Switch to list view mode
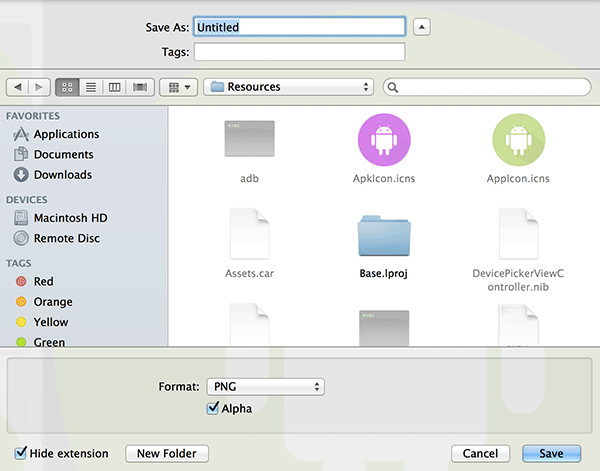The width and height of the screenshot is (600, 471). [91, 87]
